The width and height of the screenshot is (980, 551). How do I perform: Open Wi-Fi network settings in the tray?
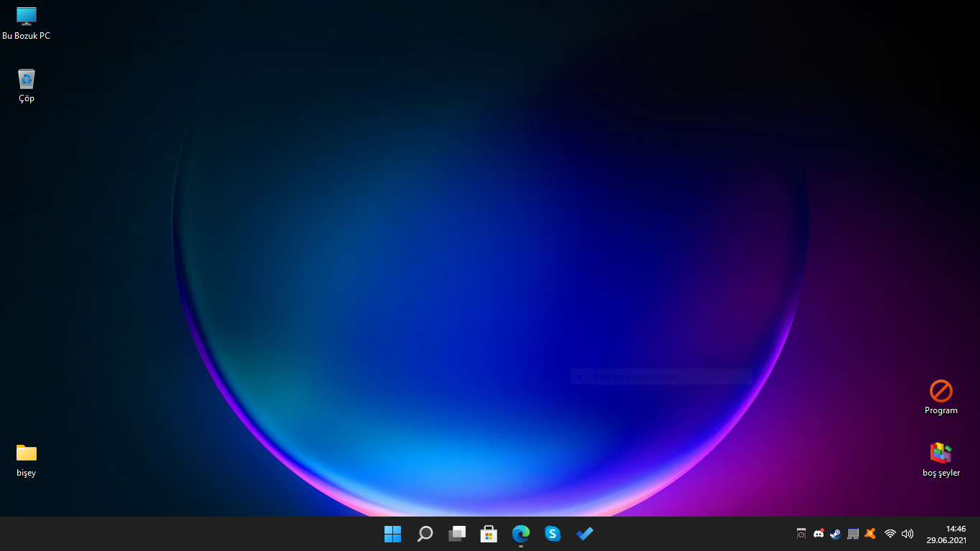(x=890, y=534)
